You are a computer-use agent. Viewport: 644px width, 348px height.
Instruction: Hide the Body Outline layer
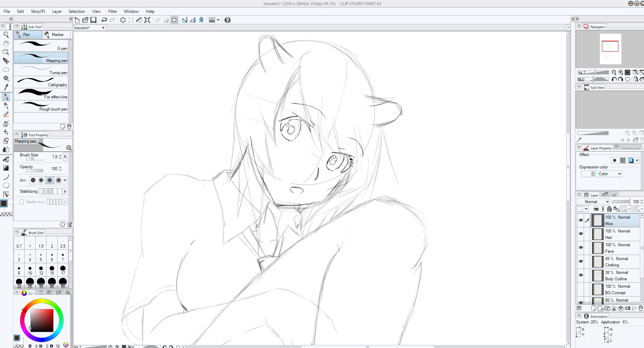[581, 275]
